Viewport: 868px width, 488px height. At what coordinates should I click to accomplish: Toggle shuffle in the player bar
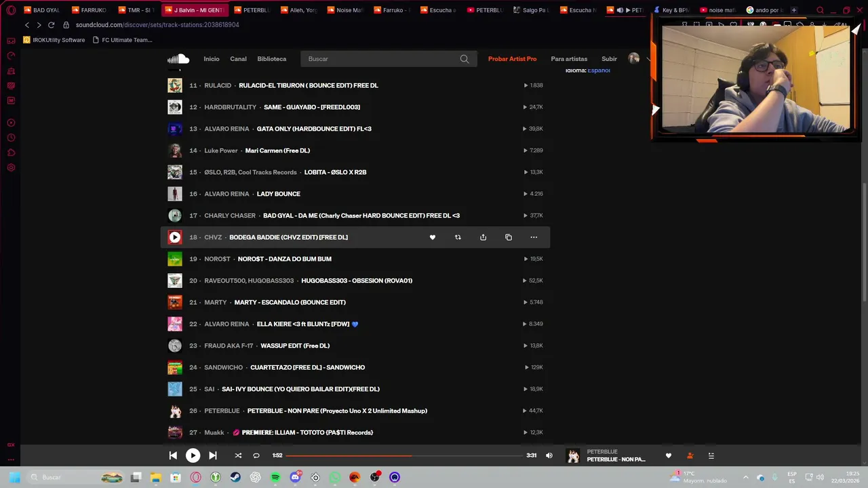pyautogui.click(x=238, y=455)
